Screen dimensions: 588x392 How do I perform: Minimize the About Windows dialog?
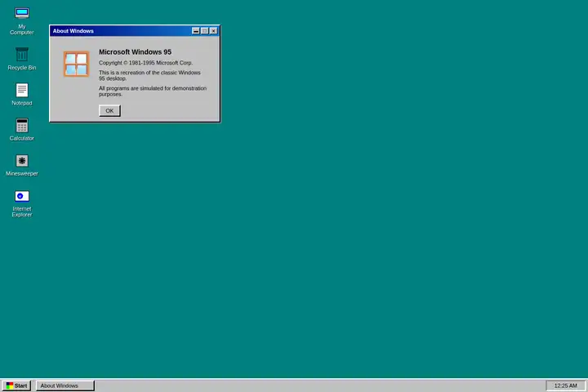196,31
